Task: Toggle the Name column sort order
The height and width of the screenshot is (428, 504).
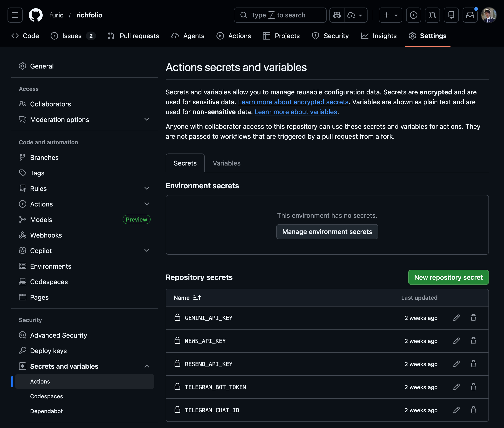Action: click(197, 298)
